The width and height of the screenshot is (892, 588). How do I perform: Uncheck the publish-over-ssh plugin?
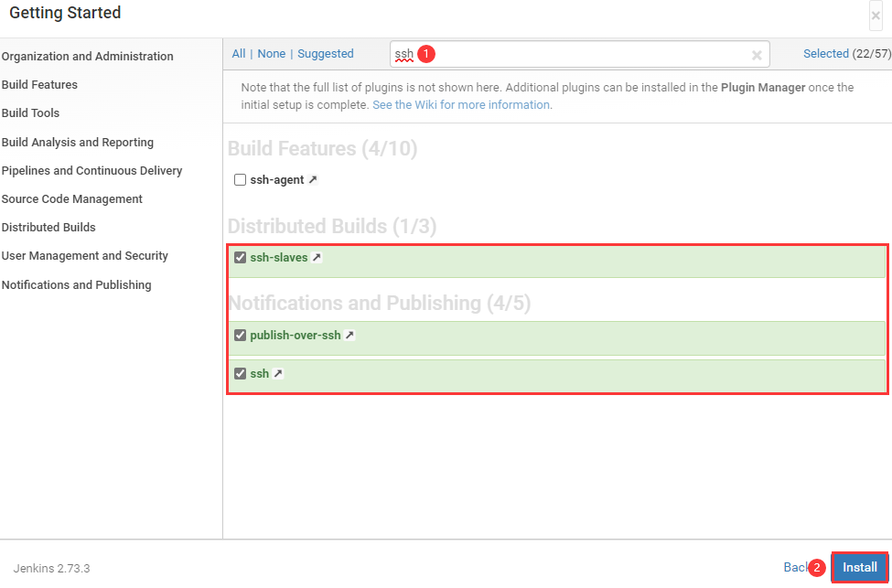pyautogui.click(x=241, y=336)
